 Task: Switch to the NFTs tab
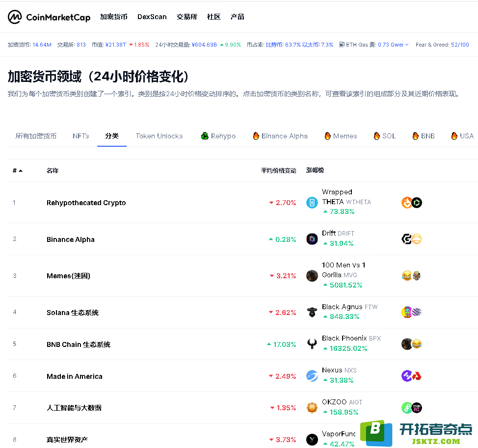[x=81, y=136]
